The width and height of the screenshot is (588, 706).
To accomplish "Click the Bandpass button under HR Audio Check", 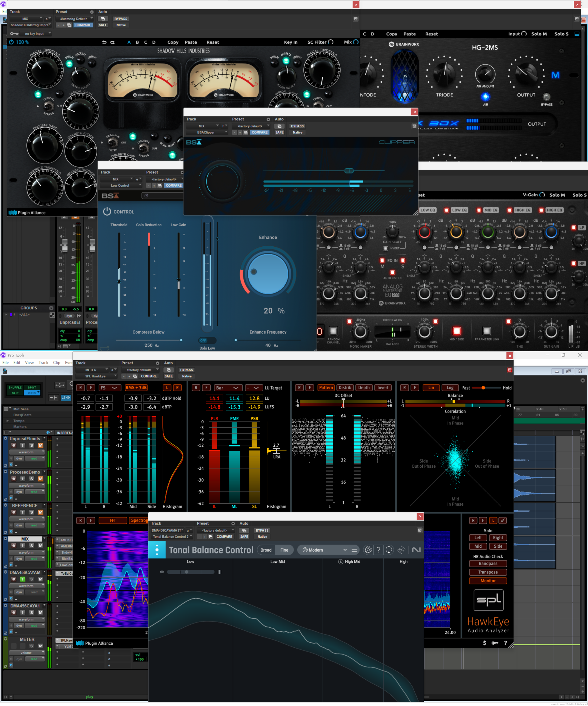I will click(x=488, y=563).
